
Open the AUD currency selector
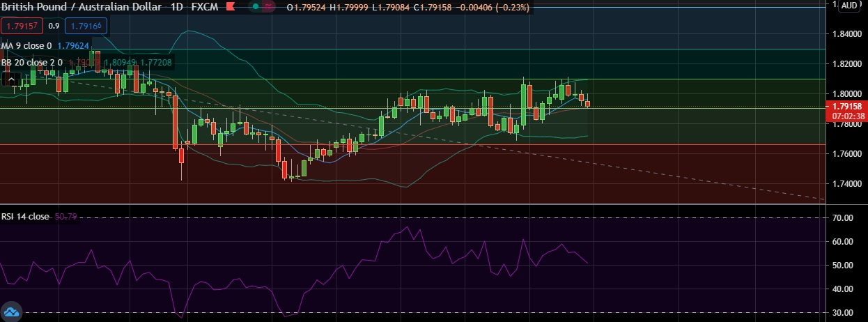(x=849, y=6)
